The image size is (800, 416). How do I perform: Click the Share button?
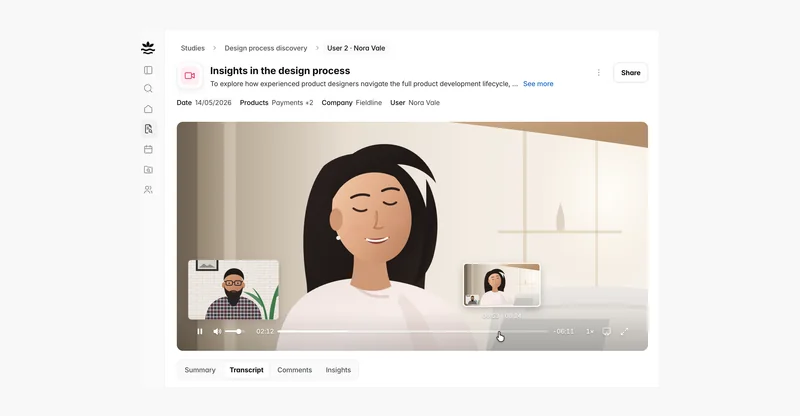coord(631,72)
